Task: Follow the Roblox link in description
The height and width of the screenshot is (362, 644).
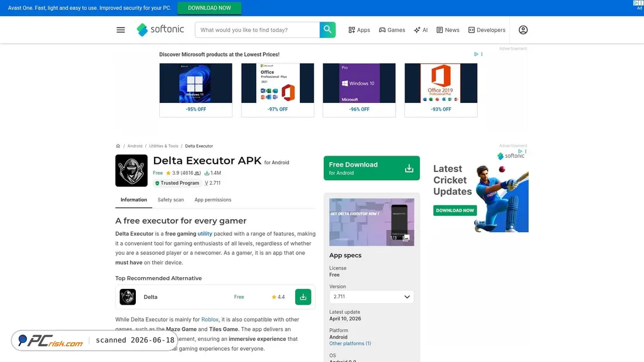Action: pyautogui.click(x=210, y=320)
